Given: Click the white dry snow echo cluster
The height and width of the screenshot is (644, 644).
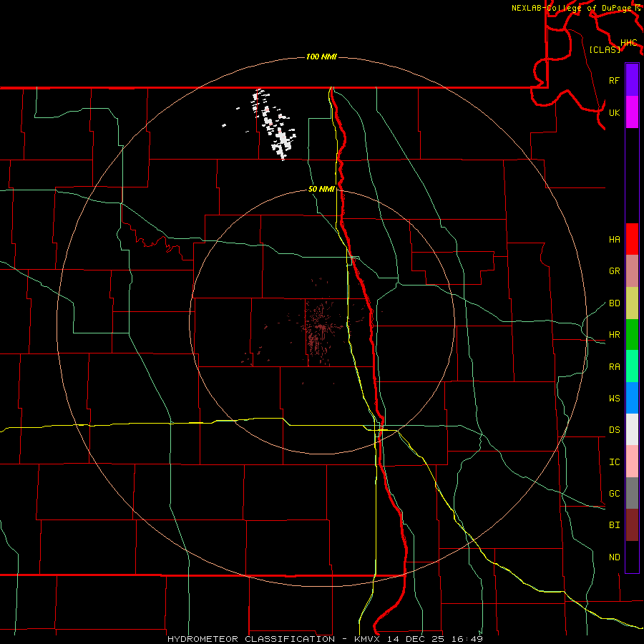Looking at the screenshot, I should click(x=274, y=125).
